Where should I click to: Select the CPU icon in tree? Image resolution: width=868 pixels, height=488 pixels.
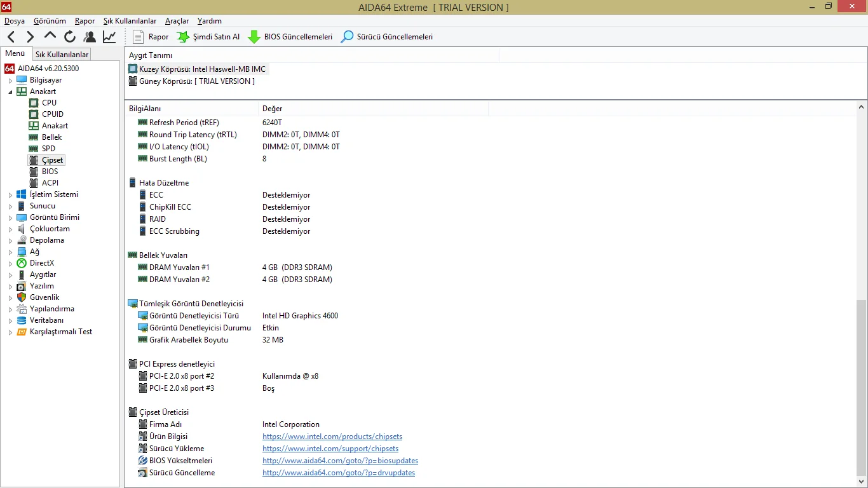[x=34, y=103]
